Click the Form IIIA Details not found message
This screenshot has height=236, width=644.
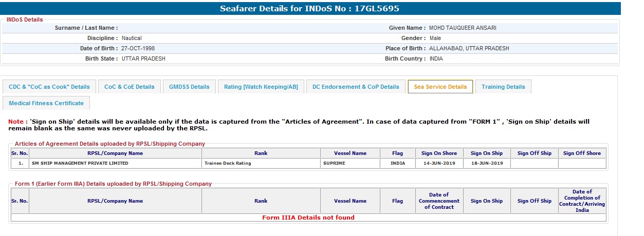click(308, 218)
